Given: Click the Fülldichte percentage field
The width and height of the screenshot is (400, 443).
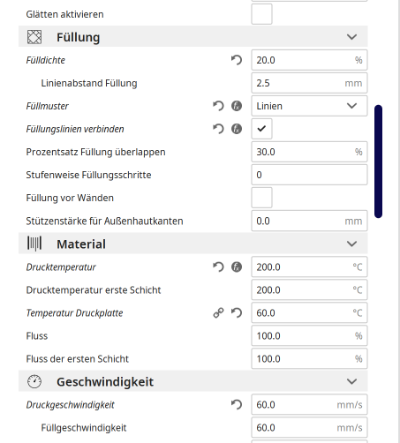Looking at the screenshot, I should pos(309,60).
